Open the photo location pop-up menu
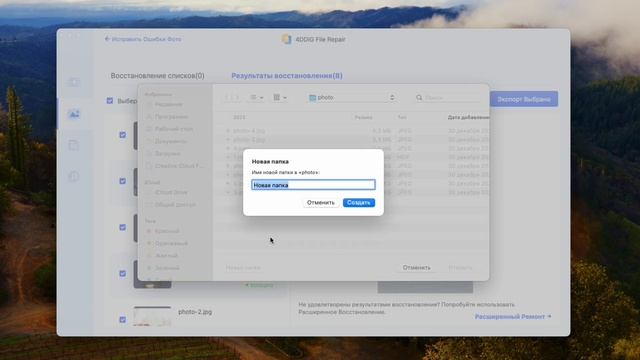This screenshot has width=640, height=360. click(352, 98)
